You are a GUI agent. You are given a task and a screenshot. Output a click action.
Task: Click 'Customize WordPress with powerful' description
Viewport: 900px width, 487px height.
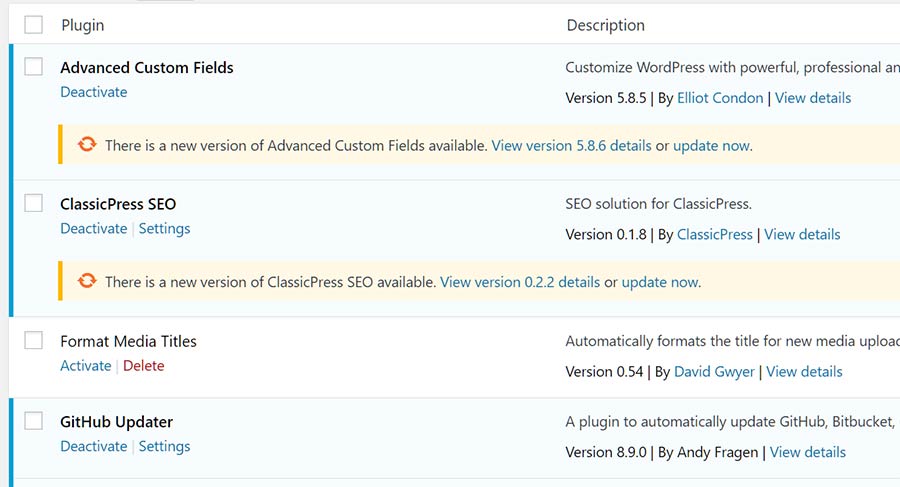[732, 68]
